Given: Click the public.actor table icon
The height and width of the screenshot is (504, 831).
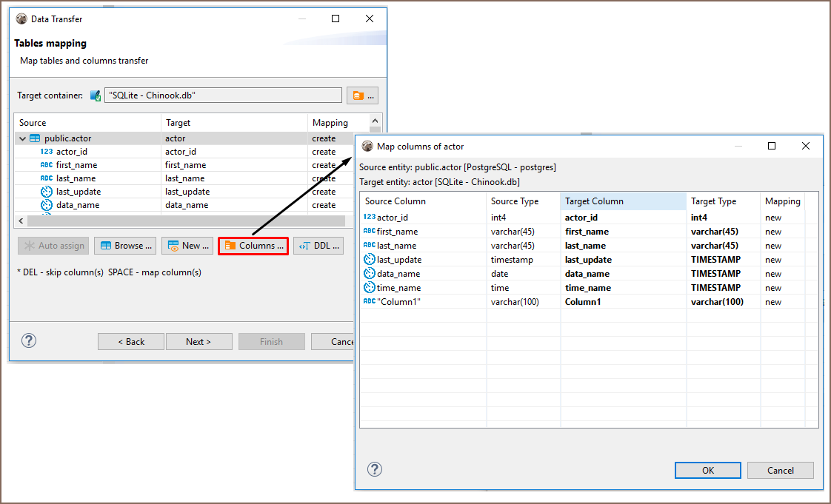Looking at the screenshot, I should pyautogui.click(x=35, y=138).
